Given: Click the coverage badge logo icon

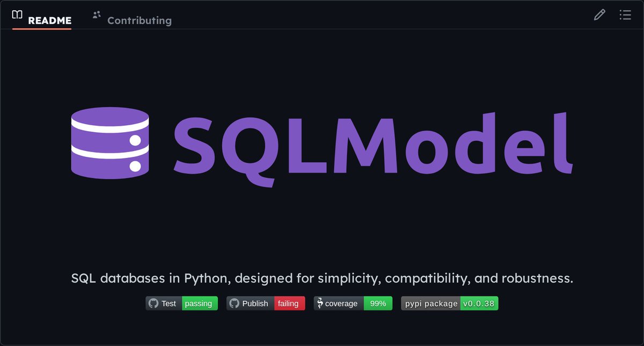Looking at the screenshot, I should pyautogui.click(x=320, y=304).
